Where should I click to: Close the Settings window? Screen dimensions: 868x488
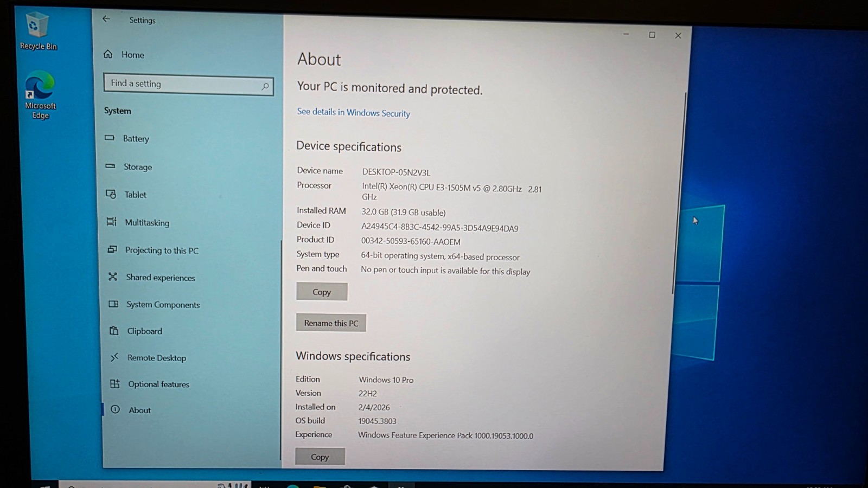click(x=678, y=35)
